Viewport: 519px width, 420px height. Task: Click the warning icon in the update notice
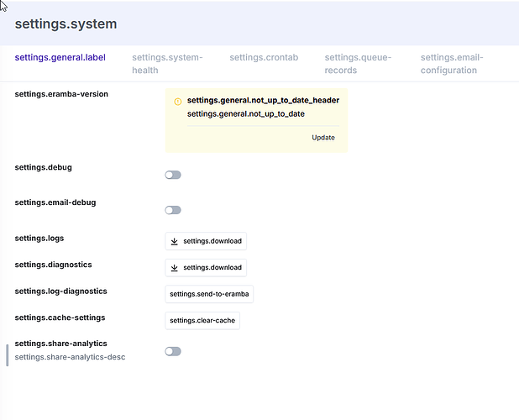pyautogui.click(x=177, y=102)
